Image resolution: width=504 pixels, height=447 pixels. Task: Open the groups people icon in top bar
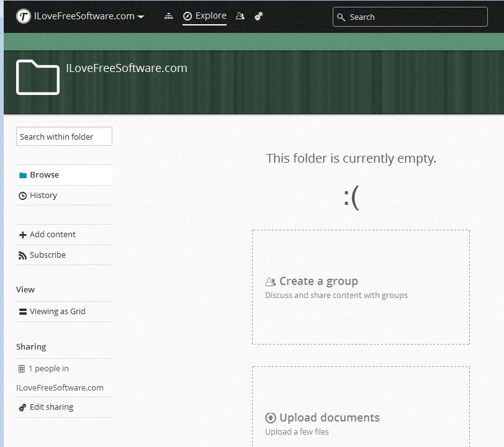240,16
